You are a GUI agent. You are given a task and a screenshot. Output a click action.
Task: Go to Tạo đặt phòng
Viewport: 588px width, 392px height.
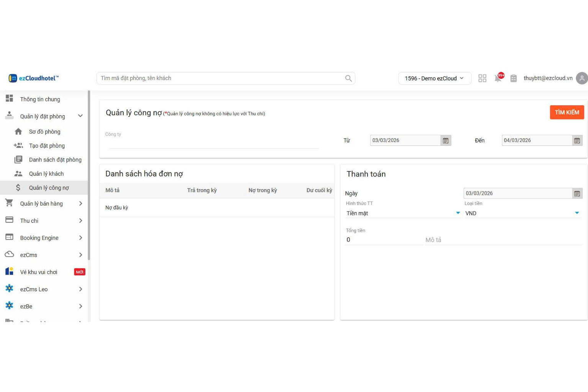pos(47,146)
